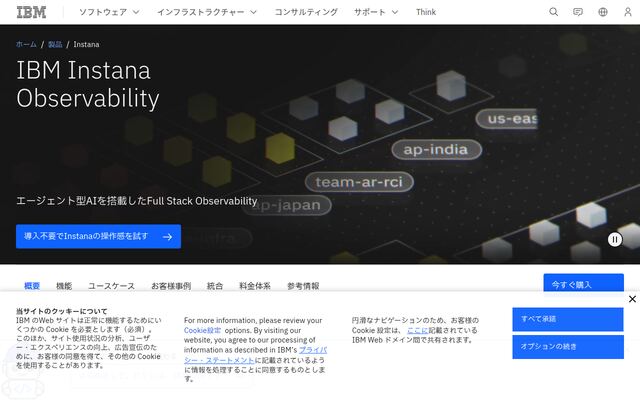Go to ホーム breadcrumb link
This screenshot has width=640, height=400.
(x=26, y=44)
